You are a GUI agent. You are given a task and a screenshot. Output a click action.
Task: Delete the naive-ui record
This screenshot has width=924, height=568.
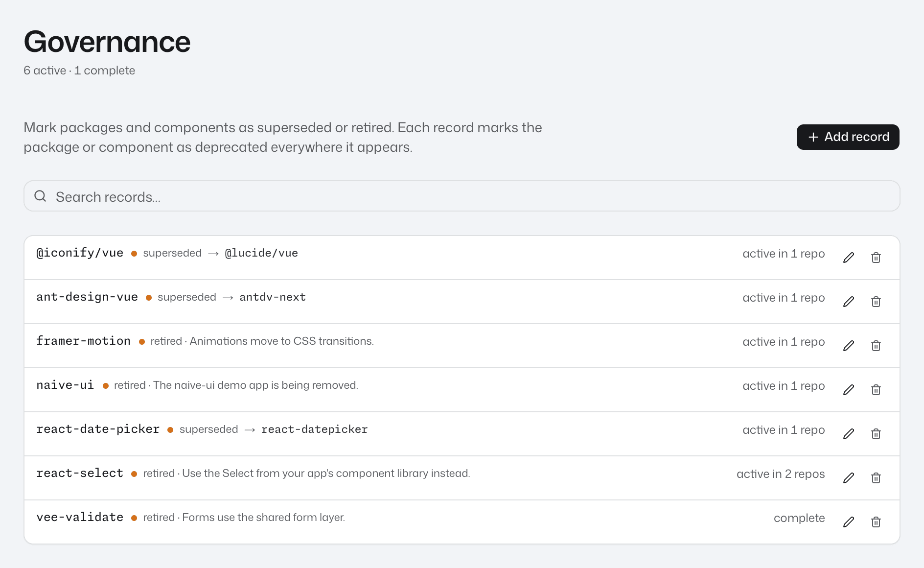click(x=876, y=390)
